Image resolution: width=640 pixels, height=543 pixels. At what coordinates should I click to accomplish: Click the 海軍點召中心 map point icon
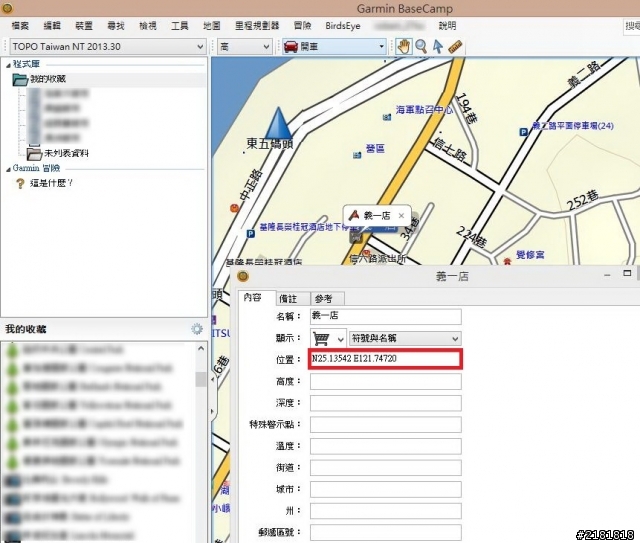(387, 118)
